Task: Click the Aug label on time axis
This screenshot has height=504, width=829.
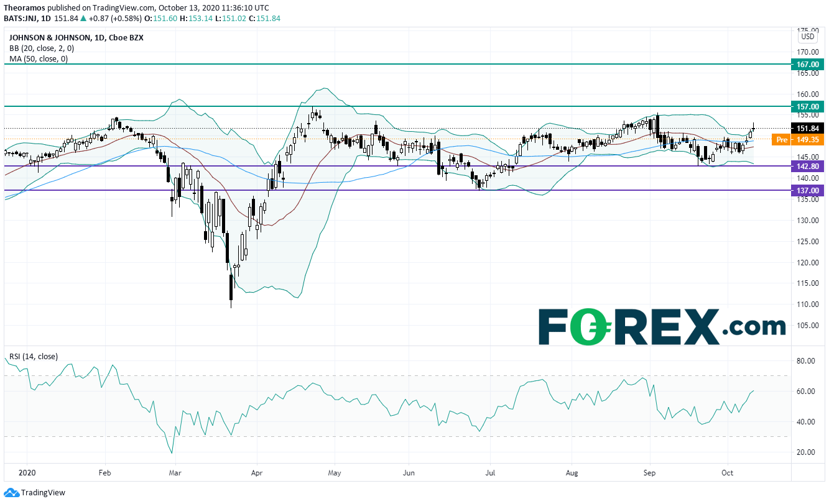Action: point(572,473)
